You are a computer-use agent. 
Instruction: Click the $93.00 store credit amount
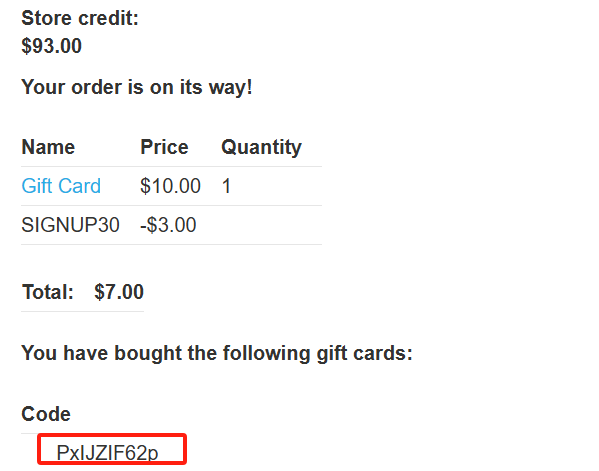tap(52, 46)
